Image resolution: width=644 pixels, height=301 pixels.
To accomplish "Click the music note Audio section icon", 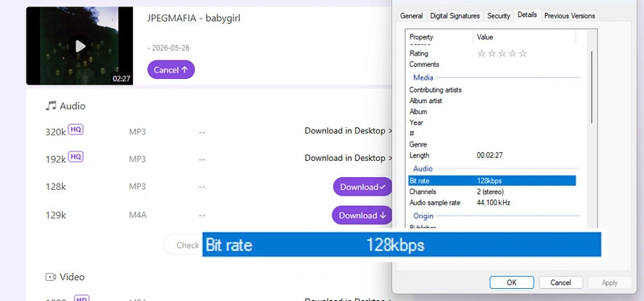I will (51, 106).
